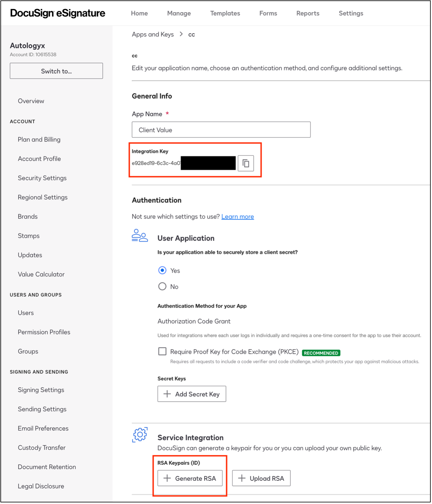Click the 'Autologyx' account name
Screen dimensions: 432x504
(27, 46)
